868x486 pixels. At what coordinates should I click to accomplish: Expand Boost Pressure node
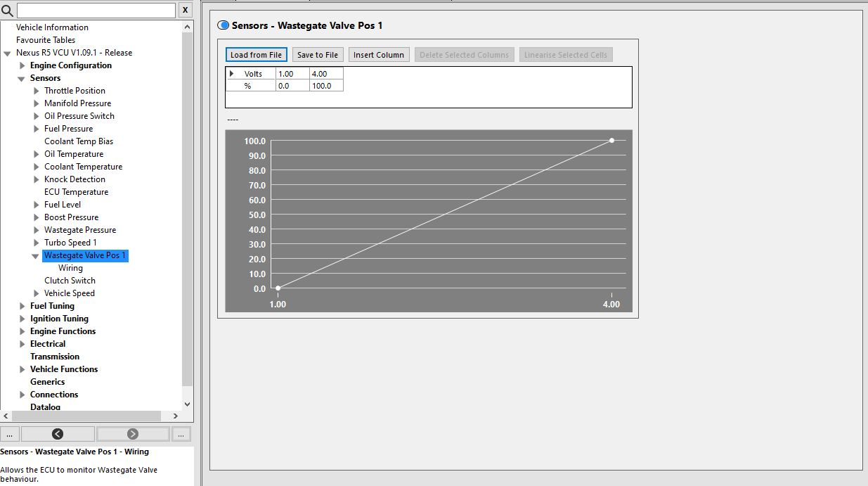[x=37, y=217]
